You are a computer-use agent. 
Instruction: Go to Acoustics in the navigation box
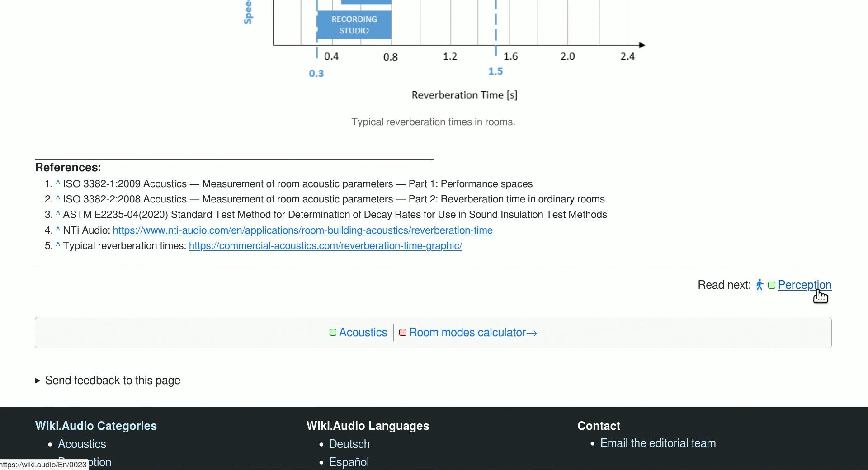click(x=363, y=333)
